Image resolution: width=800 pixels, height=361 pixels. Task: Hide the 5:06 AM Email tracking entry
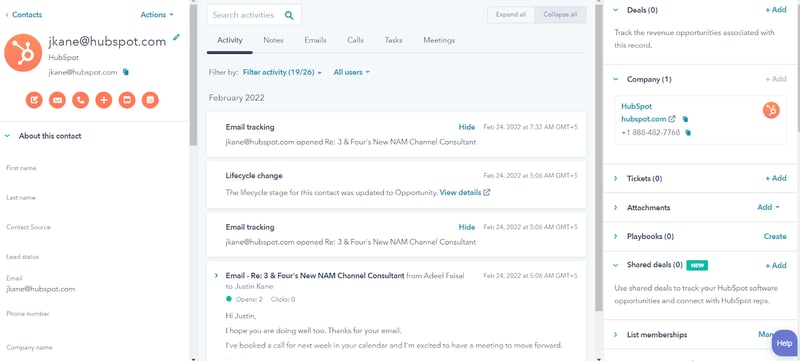[x=467, y=227]
